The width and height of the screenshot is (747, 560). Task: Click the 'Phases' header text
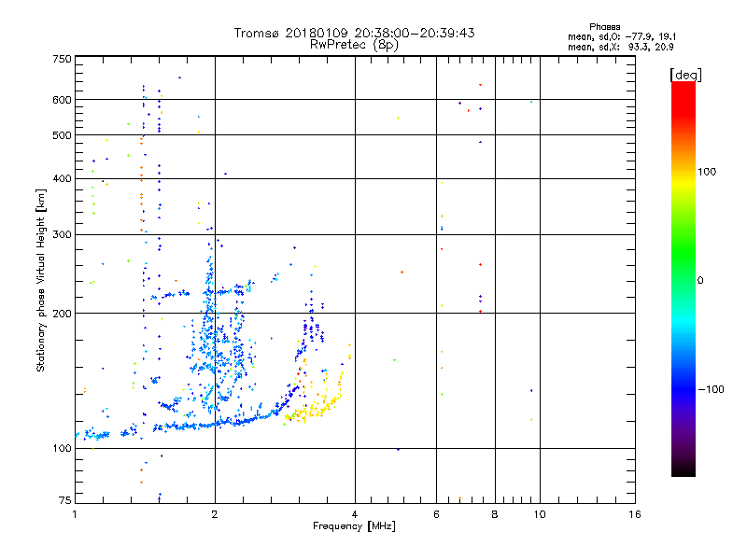click(x=604, y=27)
